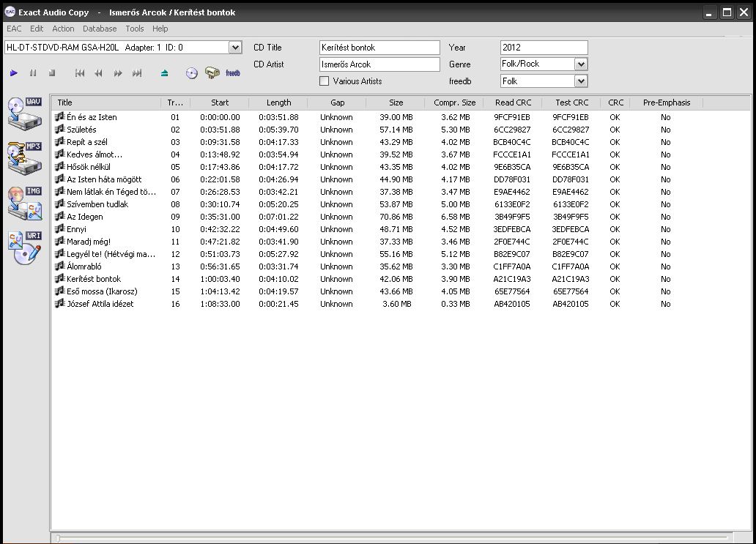This screenshot has height=544, width=756.
Task: Select the track Az Isten háta mögött
Action: 104,179
